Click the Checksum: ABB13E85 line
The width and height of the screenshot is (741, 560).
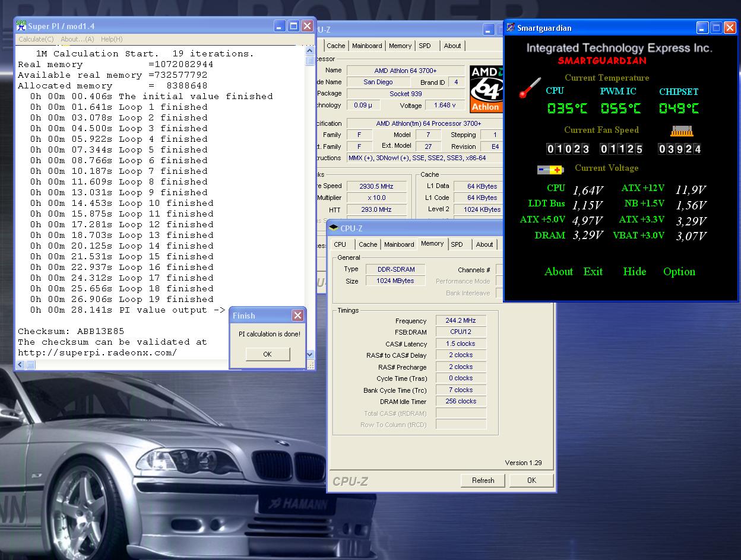click(x=71, y=331)
